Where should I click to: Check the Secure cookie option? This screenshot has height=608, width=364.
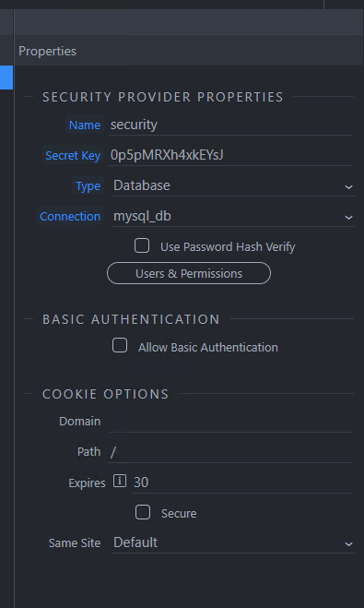point(143,512)
